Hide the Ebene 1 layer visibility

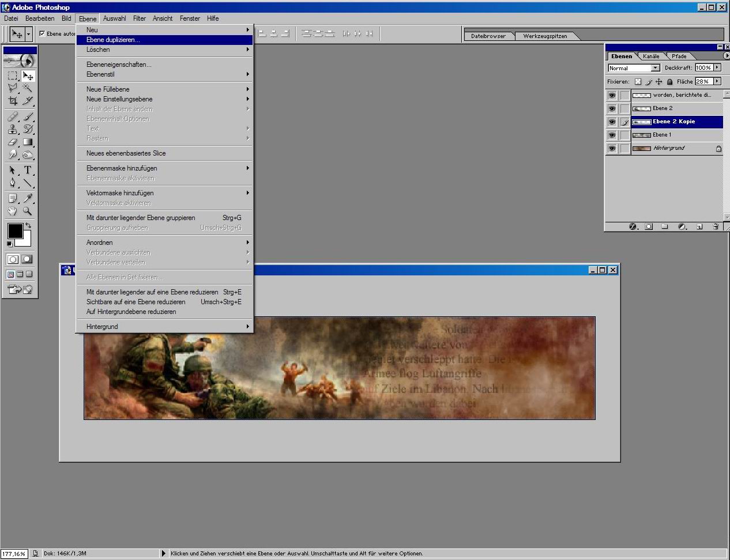tap(612, 135)
